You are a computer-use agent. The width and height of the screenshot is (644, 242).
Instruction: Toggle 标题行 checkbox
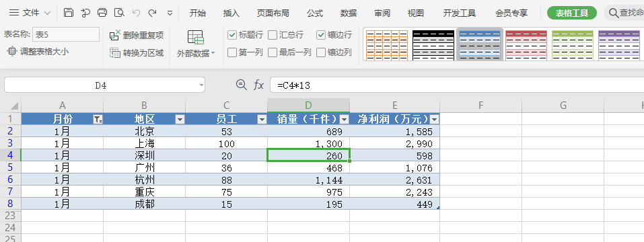(x=232, y=35)
